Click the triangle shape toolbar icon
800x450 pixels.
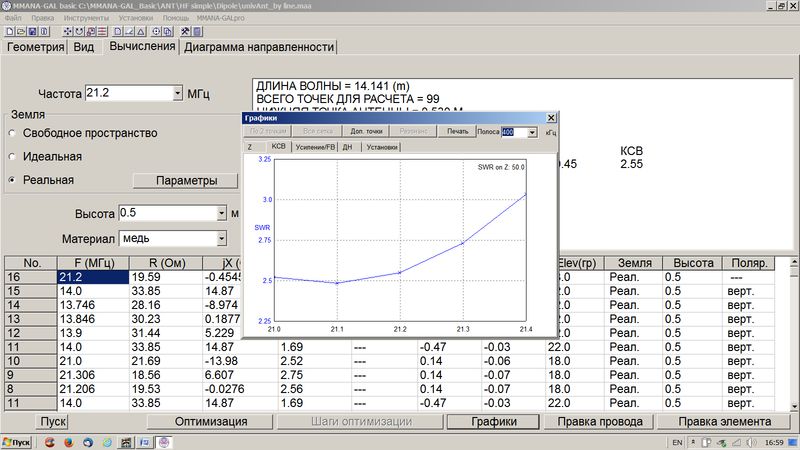coord(141,32)
